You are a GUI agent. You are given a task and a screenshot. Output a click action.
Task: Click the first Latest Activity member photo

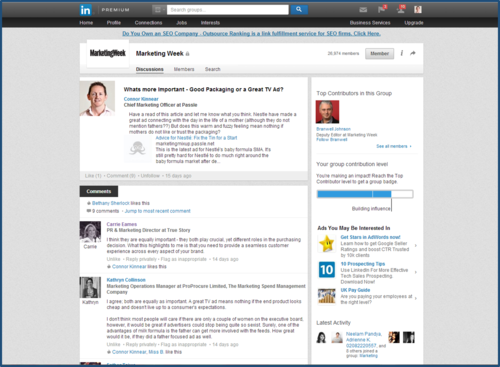coord(321,337)
